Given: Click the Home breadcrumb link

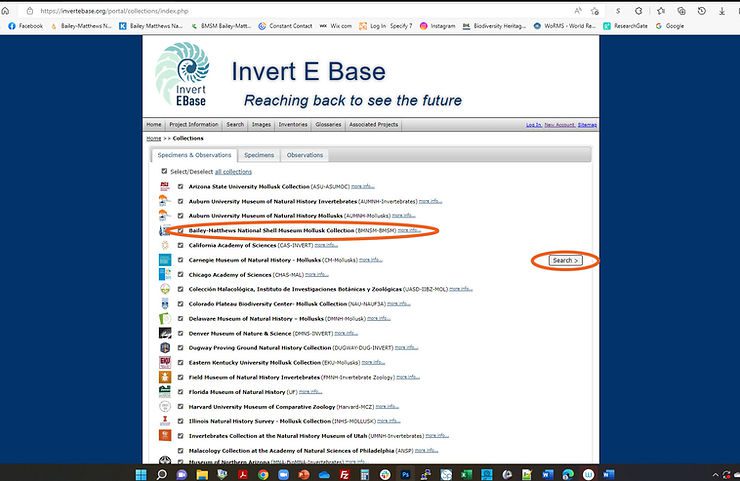Looking at the screenshot, I should point(154,138).
